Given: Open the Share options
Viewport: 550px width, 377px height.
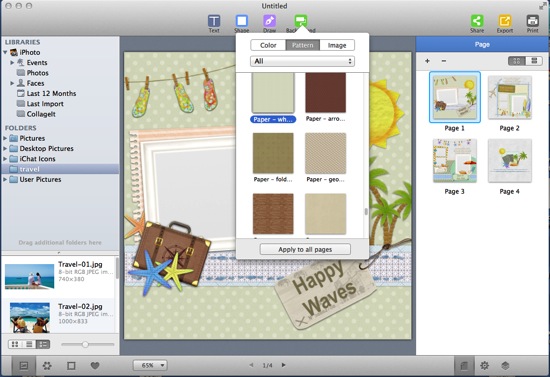Looking at the screenshot, I should click(x=477, y=23).
